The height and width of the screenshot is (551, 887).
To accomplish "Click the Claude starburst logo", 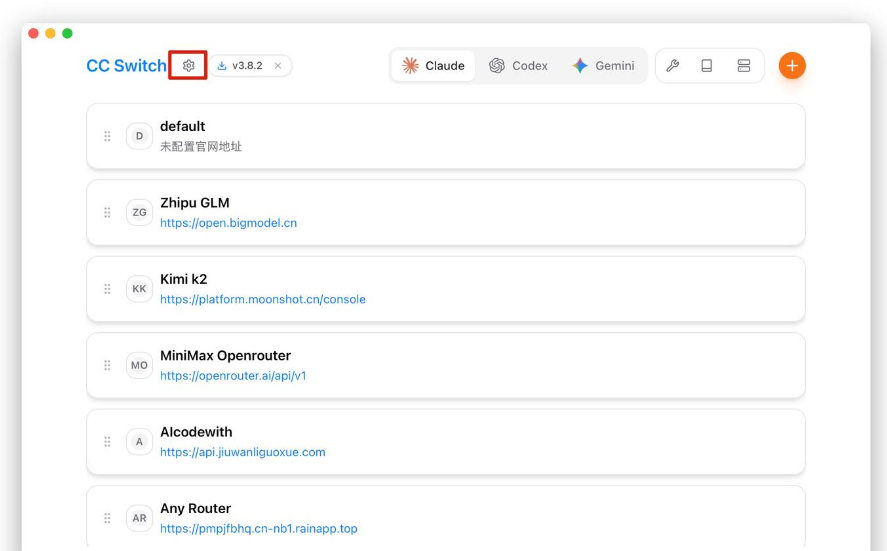I will point(410,66).
